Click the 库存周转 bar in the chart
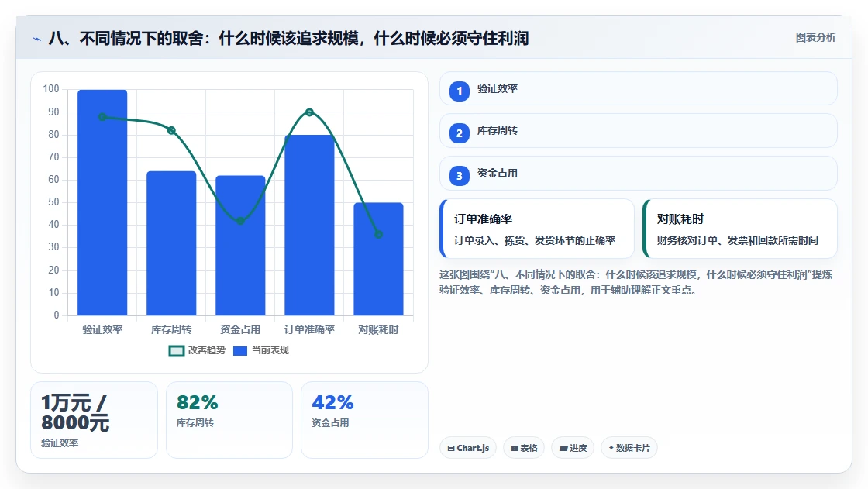 [x=171, y=243]
